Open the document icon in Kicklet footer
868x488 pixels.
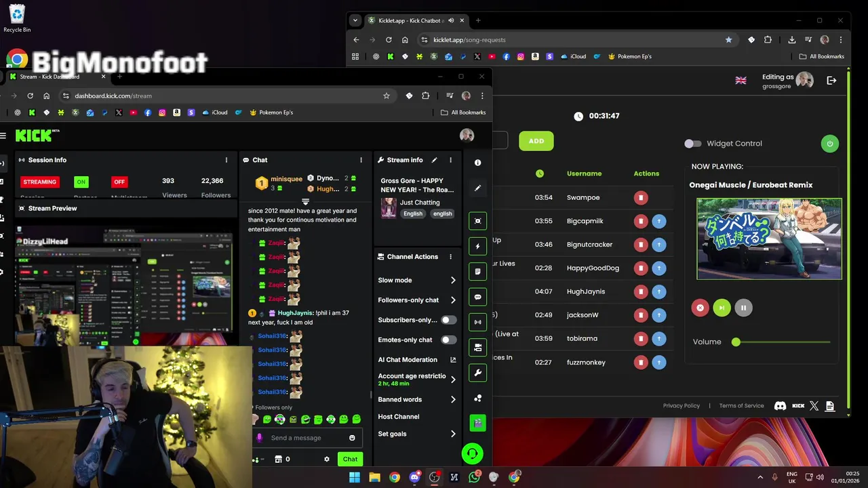tap(829, 406)
